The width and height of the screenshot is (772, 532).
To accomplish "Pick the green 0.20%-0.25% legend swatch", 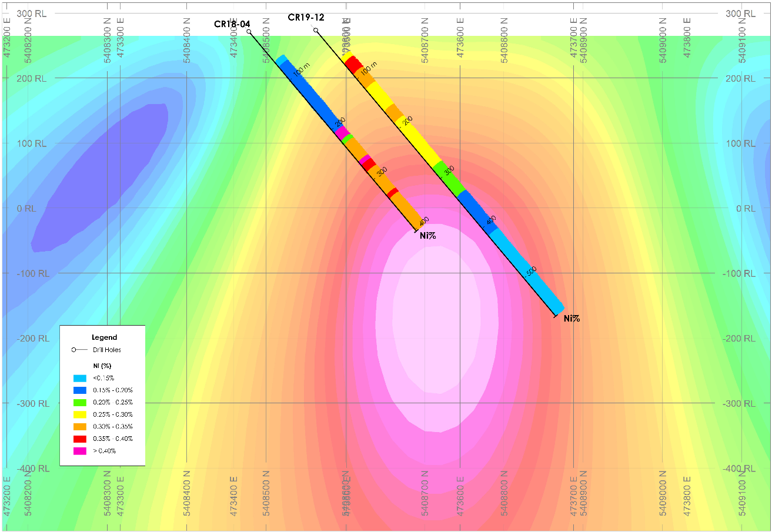I will click(x=80, y=402).
